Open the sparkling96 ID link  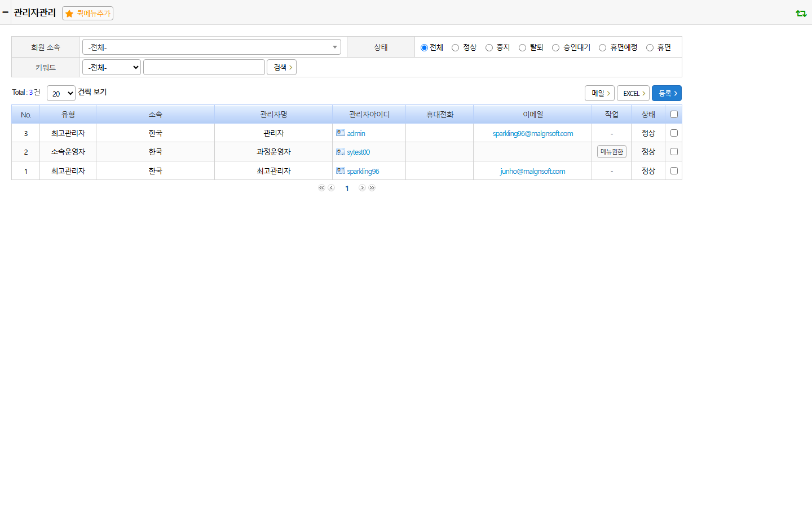363,172
